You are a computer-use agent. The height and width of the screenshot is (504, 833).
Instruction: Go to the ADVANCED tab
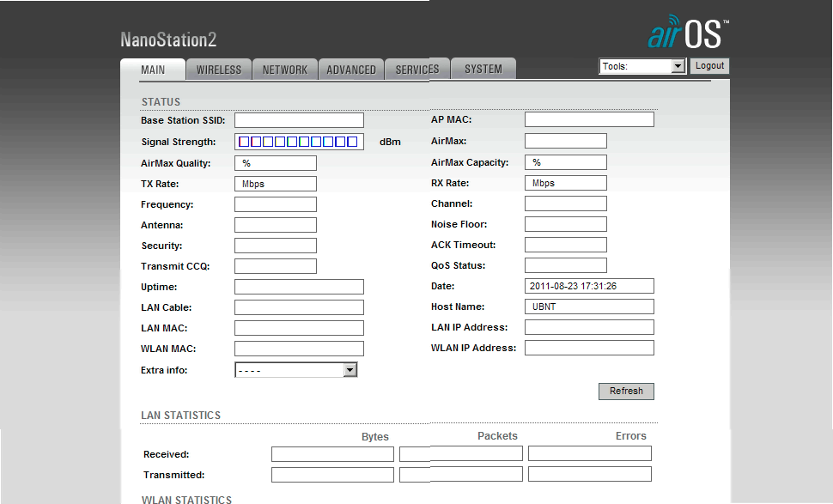coord(351,70)
